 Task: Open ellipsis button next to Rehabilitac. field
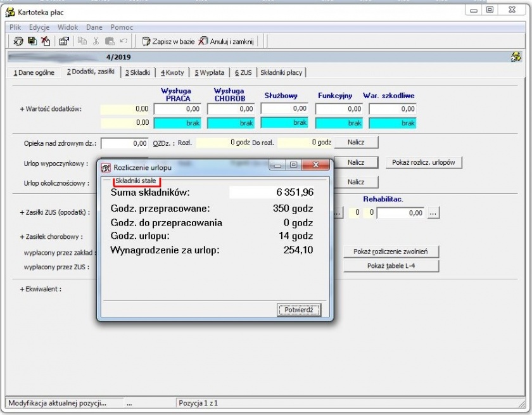click(x=433, y=213)
